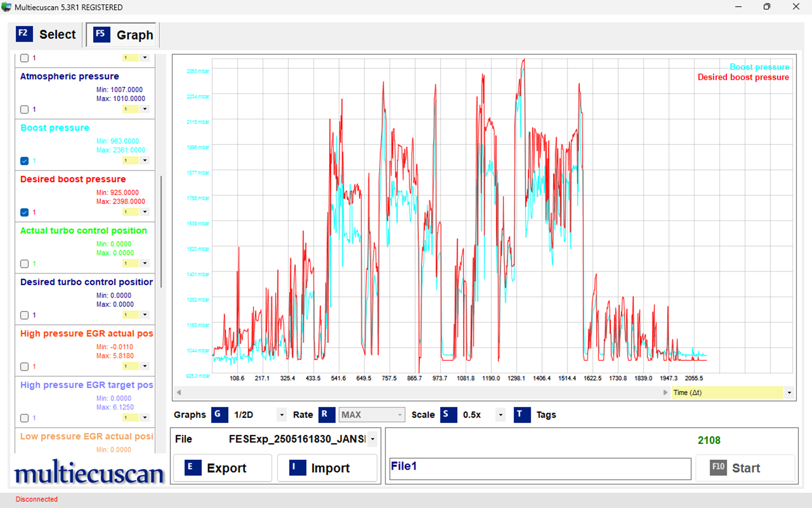The image size is (812, 508).
Task: Open the Scale 0.5x dropdown
Action: click(501, 415)
